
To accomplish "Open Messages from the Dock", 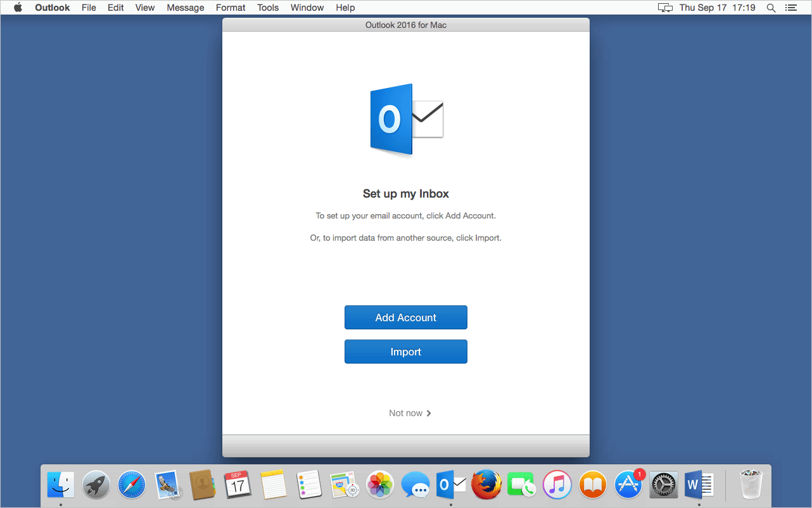I will click(x=416, y=485).
